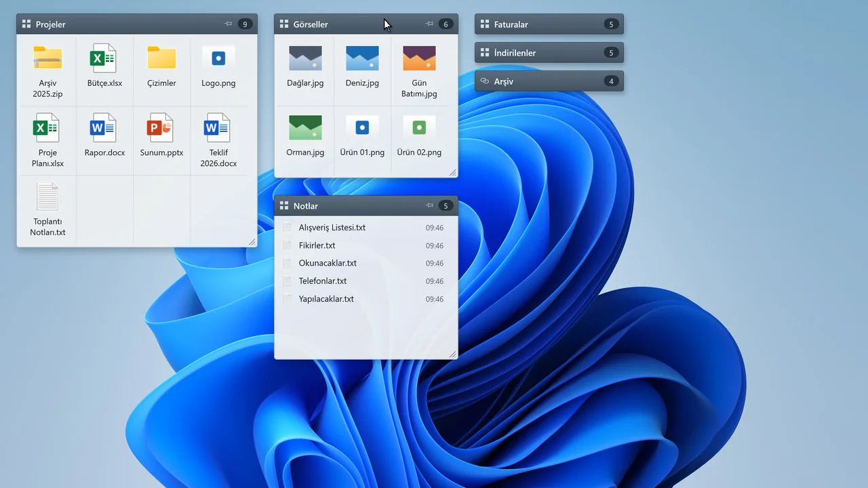The width and height of the screenshot is (868, 488).
Task: Open the Arşiv 2025.zip archive icon
Action: coord(47,58)
